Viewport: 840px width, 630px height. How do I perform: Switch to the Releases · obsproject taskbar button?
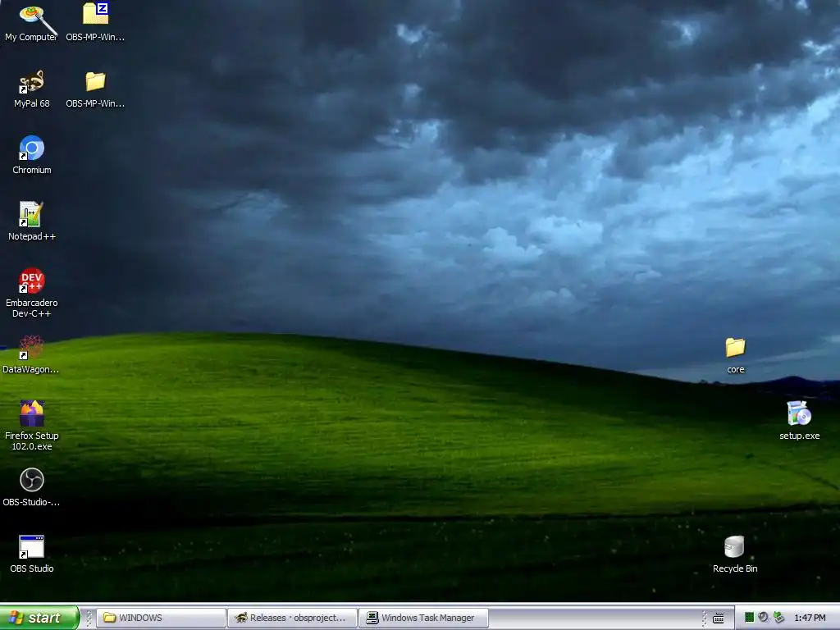293,618
